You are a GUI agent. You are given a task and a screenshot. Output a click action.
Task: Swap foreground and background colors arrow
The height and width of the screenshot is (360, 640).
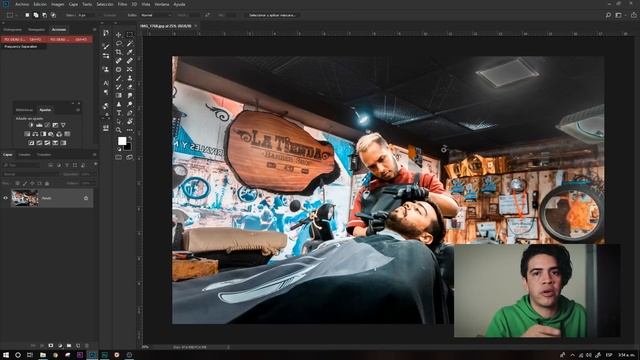[x=130, y=139]
